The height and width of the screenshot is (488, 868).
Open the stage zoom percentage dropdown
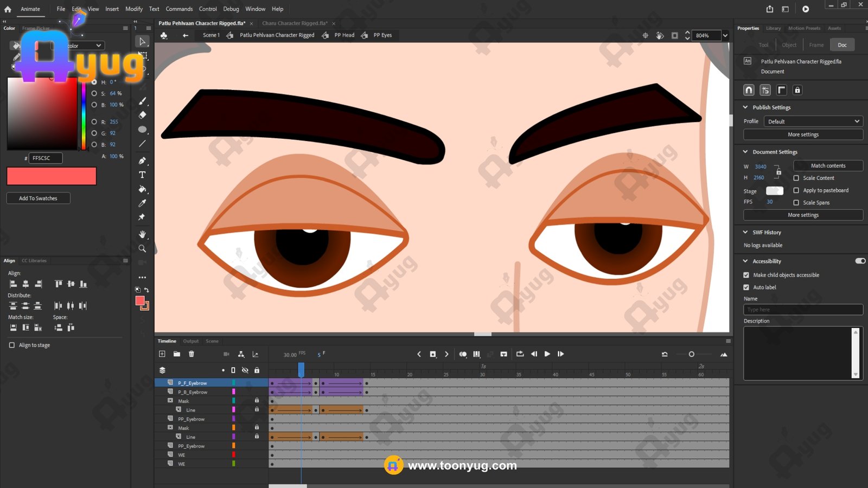[x=725, y=36]
